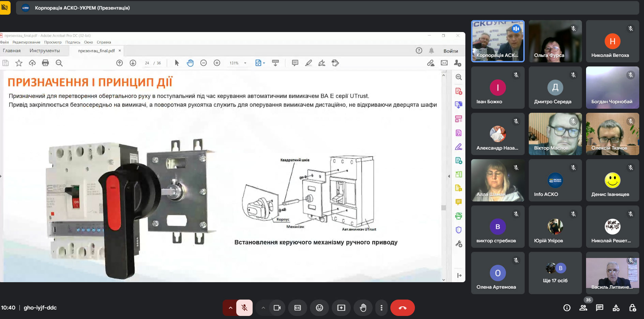Click Acrobat's star bookmark icon

19,63
